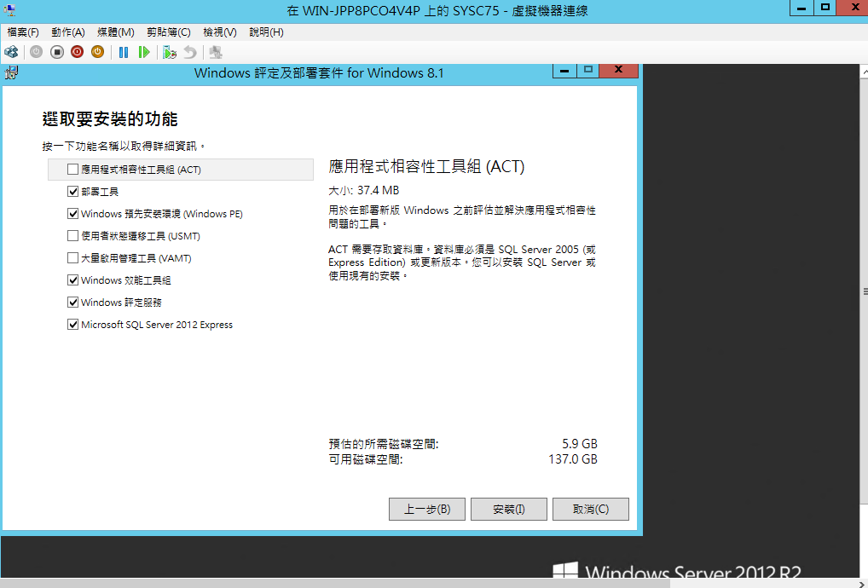Click the ADK installer icon in dialog title bar
The image size is (868, 588).
(12, 72)
